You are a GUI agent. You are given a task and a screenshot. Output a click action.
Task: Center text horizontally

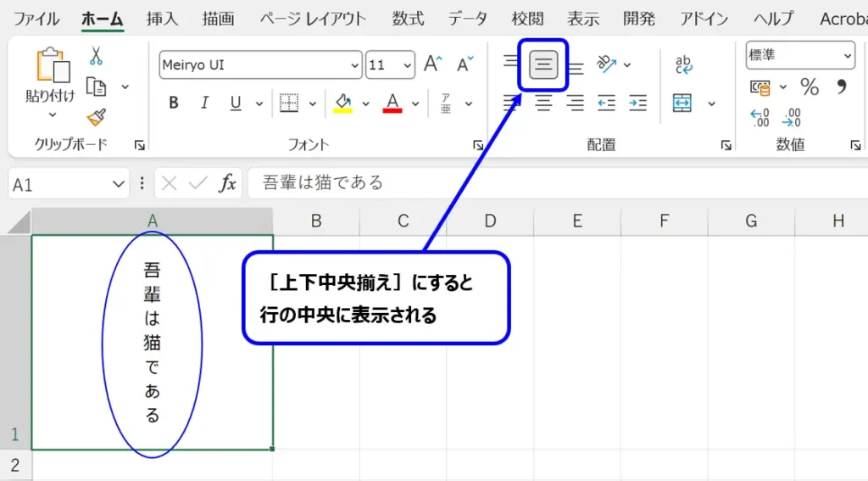(543, 103)
